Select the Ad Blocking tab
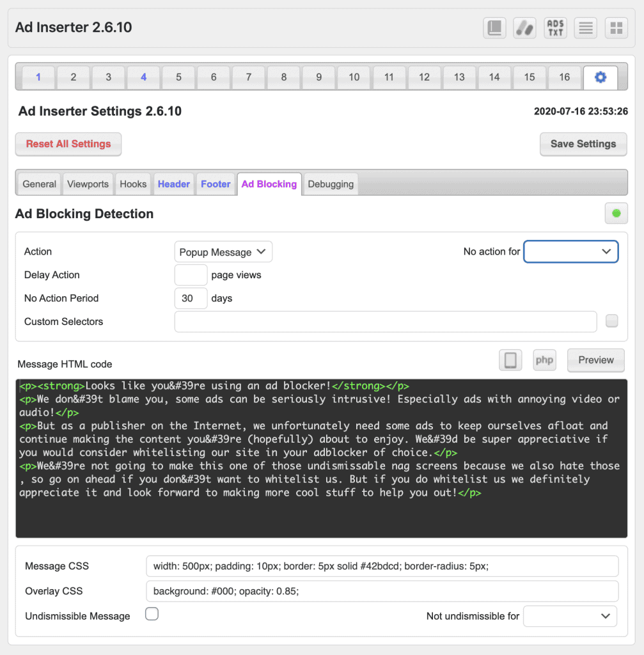The height and width of the screenshot is (655, 644). click(269, 184)
